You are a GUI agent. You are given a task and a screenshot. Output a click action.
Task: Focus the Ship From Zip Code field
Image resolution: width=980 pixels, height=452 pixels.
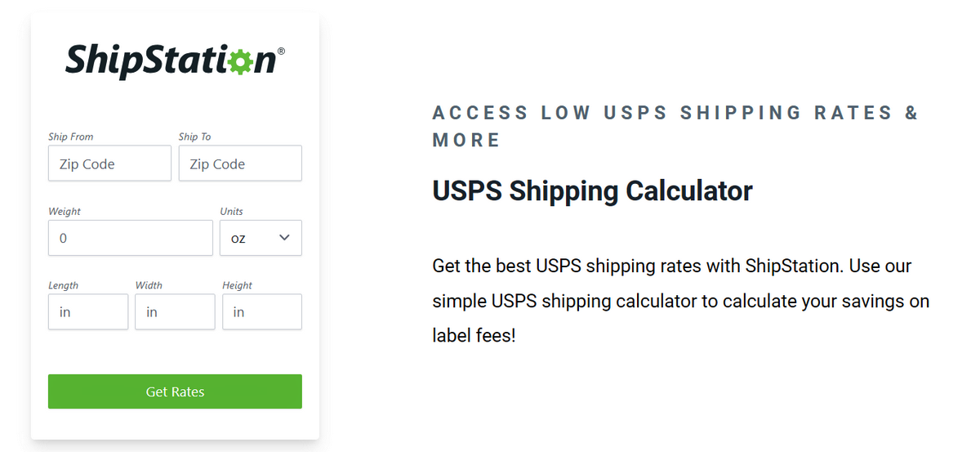tap(109, 163)
